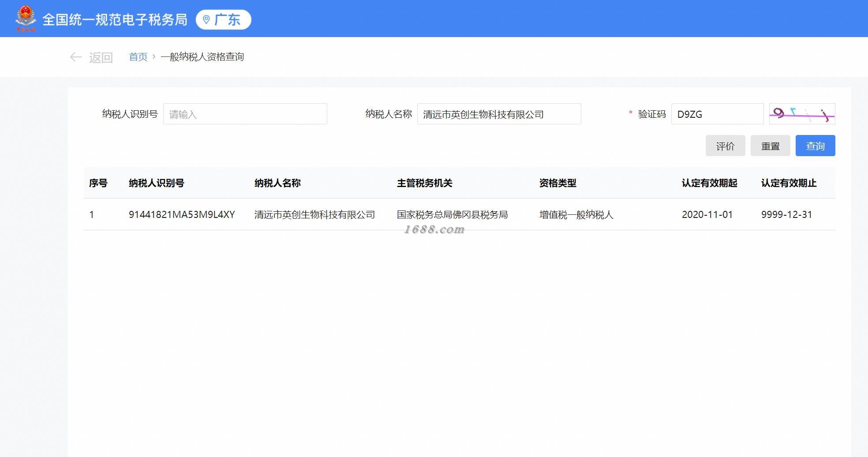Image resolution: width=868 pixels, height=457 pixels.
Task: Click the 全国统一规范电子税务局 title
Action: 115,19
